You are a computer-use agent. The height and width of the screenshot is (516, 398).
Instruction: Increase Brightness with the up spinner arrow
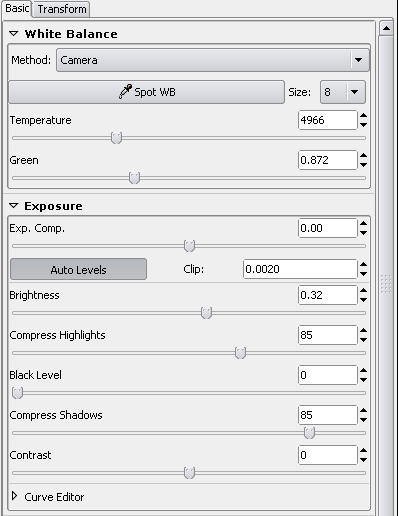pyautogui.click(x=363, y=291)
